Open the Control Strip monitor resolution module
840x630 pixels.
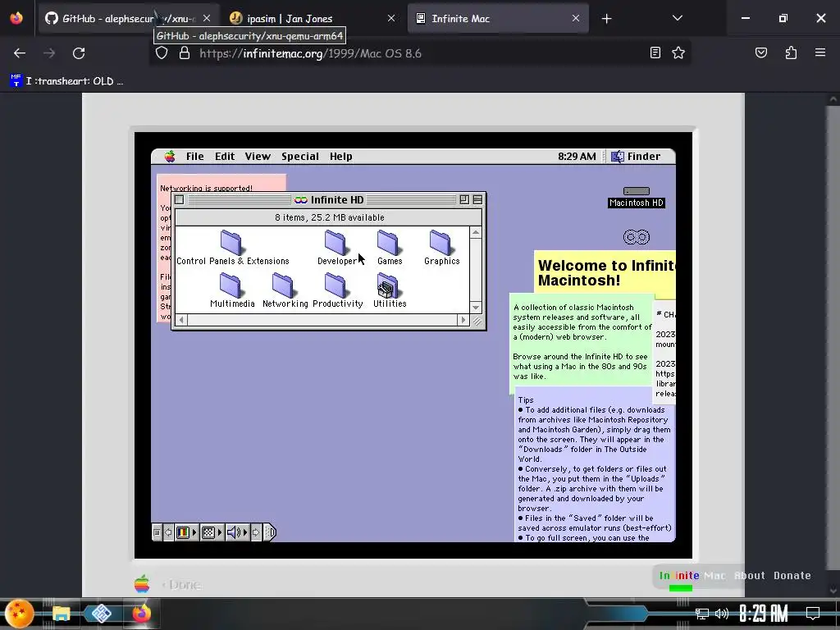[x=211, y=532]
